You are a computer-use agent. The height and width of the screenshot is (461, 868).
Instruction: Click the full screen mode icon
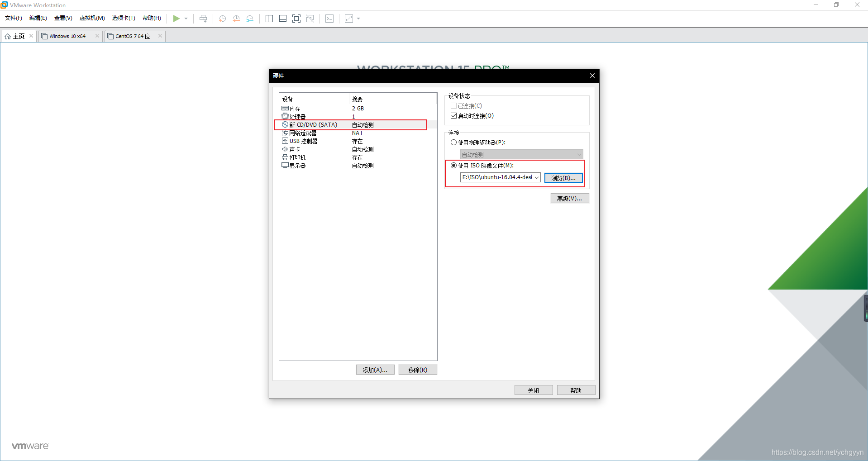296,19
